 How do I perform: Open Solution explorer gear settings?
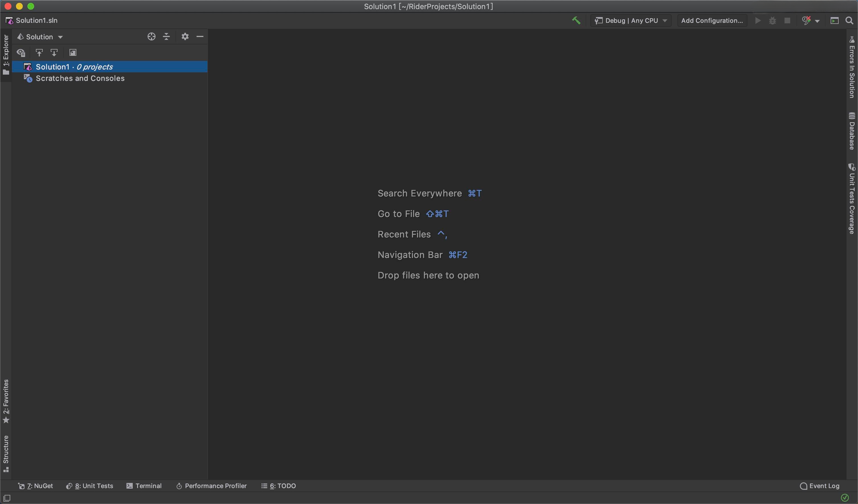coord(185,36)
